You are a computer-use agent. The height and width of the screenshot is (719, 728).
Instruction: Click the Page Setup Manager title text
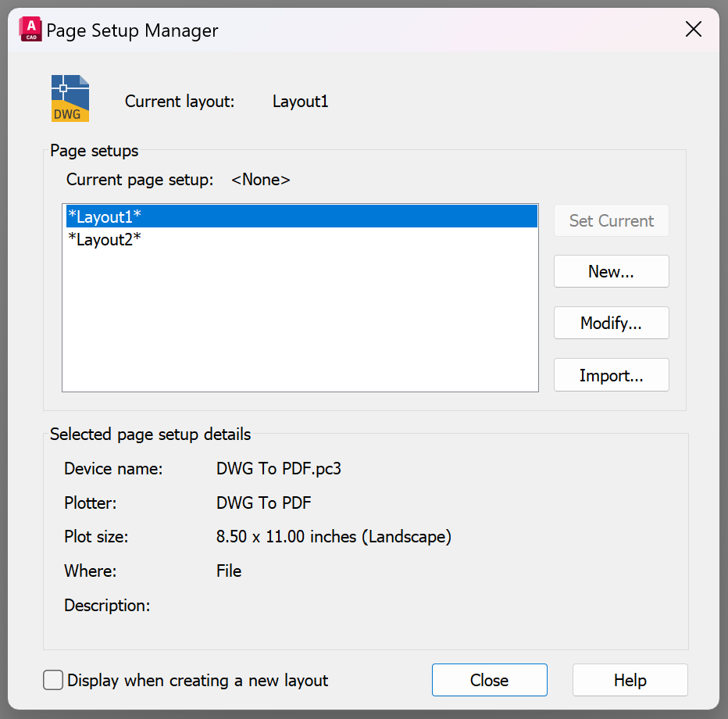coord(133,30)
